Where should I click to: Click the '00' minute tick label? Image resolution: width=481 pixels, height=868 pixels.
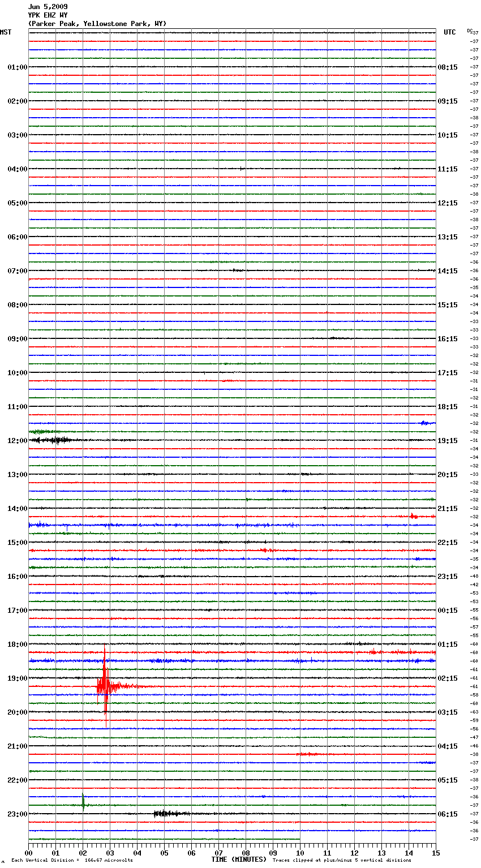(x=29, y=853)
